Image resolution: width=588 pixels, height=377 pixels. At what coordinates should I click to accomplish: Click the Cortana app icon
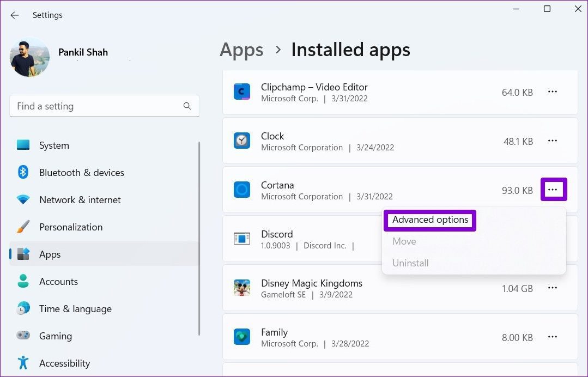[x=241, y=190]
